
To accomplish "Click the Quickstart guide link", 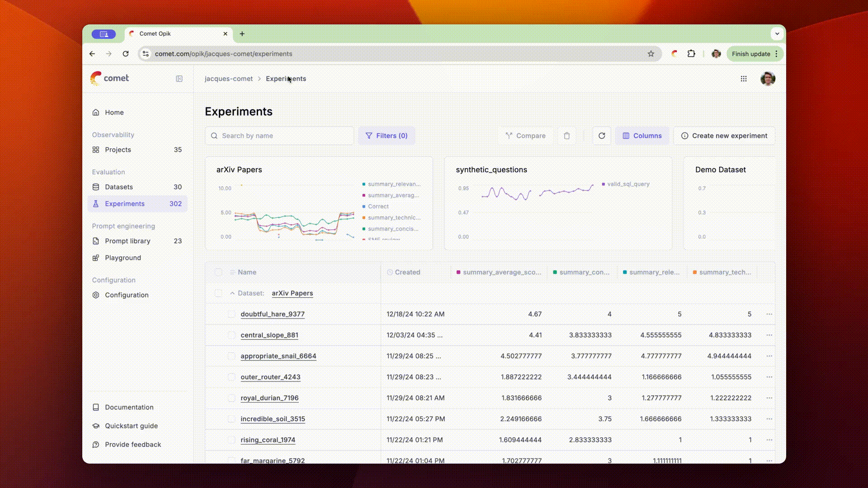I will [131, 426].
